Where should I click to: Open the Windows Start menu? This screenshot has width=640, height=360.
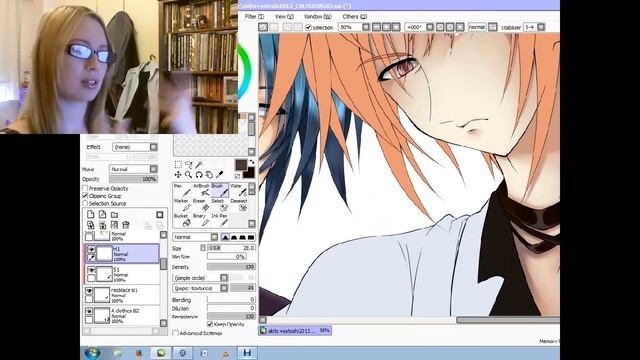(93, 353)
